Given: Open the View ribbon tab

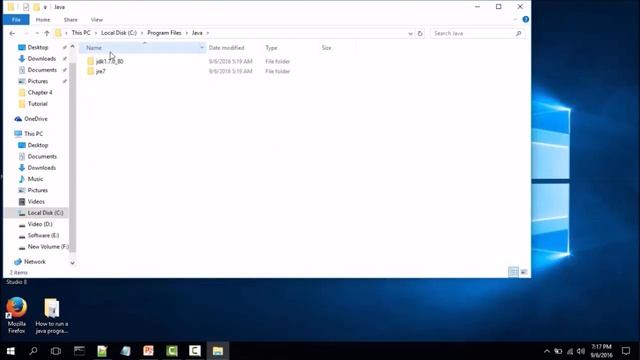Looking at the screenshot, I should coord(97,20).
